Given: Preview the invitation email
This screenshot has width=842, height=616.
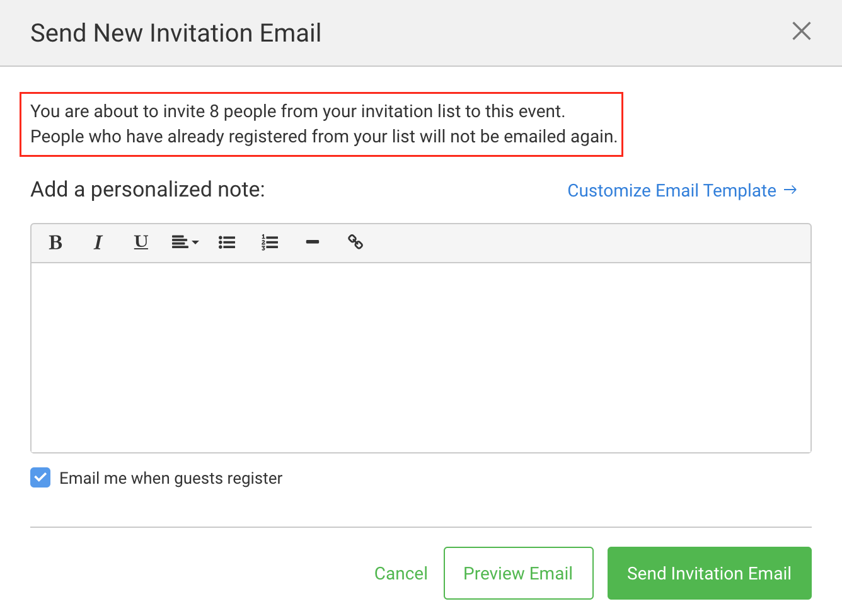Looking at the screenshot, I should pyautogui.click(x=518, y=573).
